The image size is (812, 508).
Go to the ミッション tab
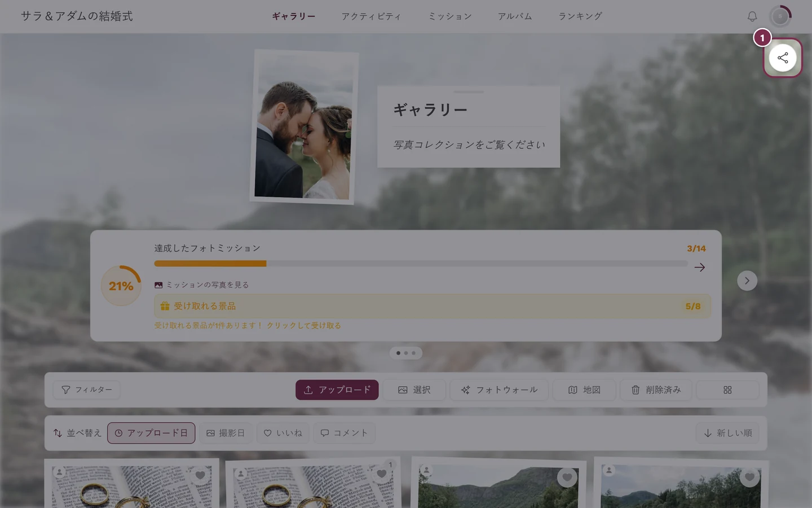coord(449,16)
